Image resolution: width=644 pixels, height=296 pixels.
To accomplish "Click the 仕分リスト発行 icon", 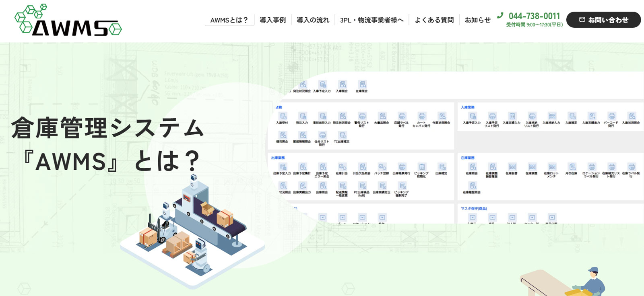I will click(322, 135).
